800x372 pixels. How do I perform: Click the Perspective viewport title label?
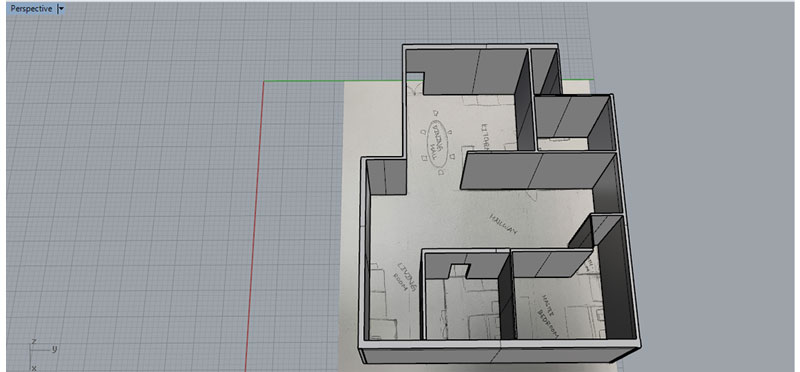[x=31, y=9]
